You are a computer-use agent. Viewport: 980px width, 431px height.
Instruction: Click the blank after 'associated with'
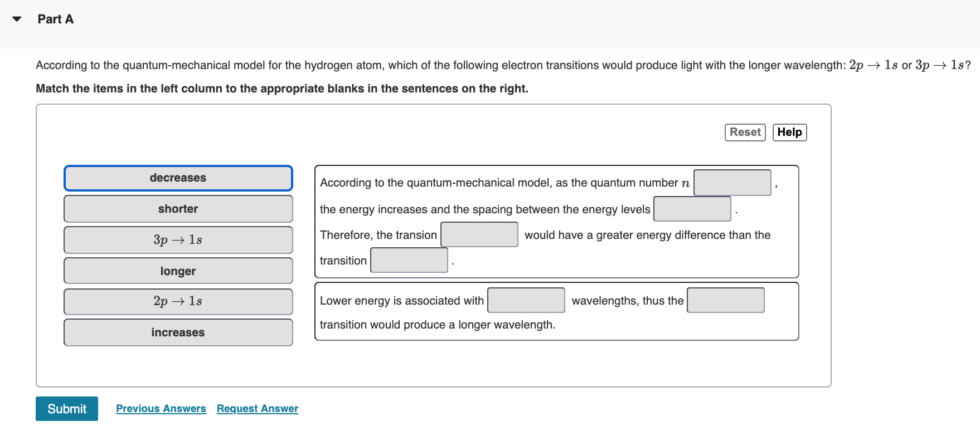[x=526, y=300]
